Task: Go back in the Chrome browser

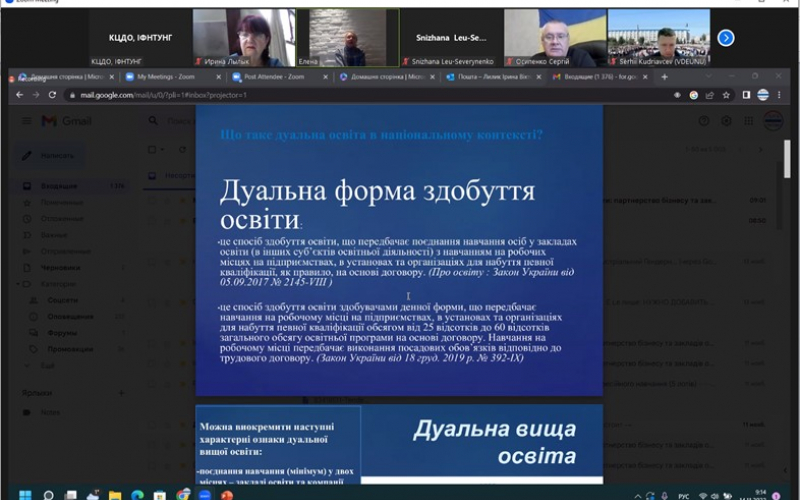Action: (19, 95)
